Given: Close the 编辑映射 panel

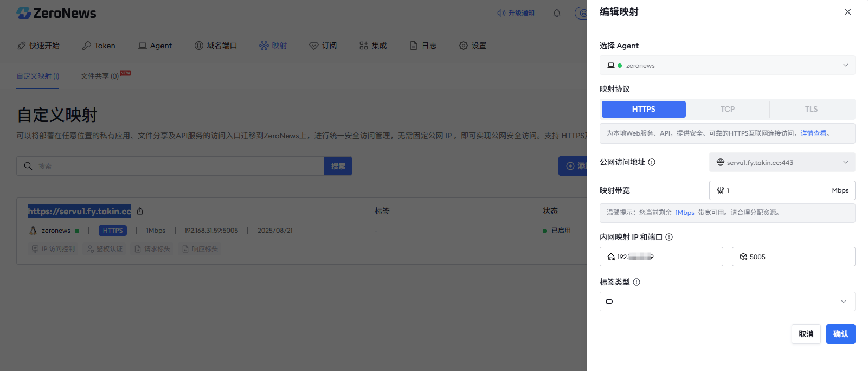Looking at the screenshot, I should click(x=848, y=12).
